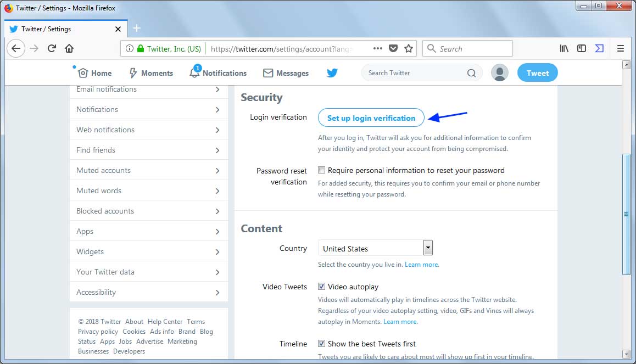This screenshot has width=636, height=364.
Task: Click in the Firefox Search box
Action: click(x=468, y=49)
